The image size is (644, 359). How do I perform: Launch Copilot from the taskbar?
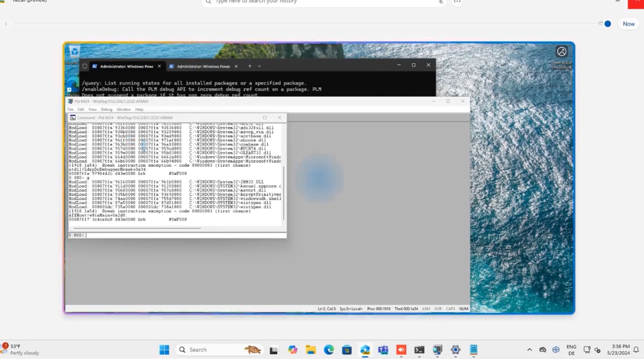click(x=293, y=350)
